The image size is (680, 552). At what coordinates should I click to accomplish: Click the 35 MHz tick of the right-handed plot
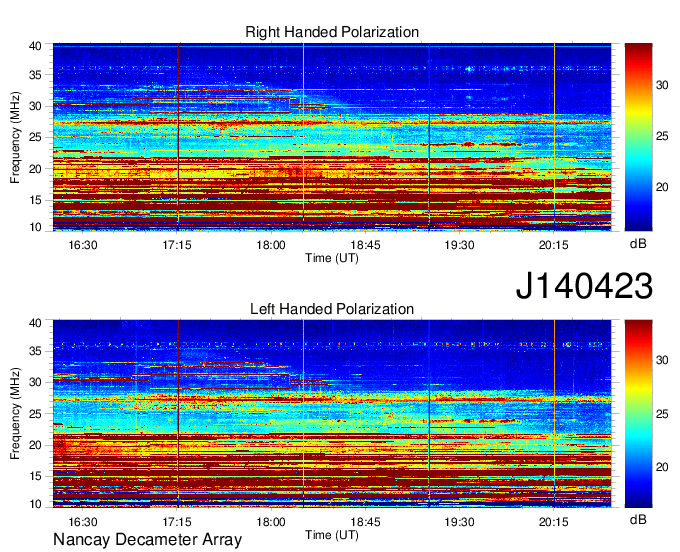click(35, 75)
